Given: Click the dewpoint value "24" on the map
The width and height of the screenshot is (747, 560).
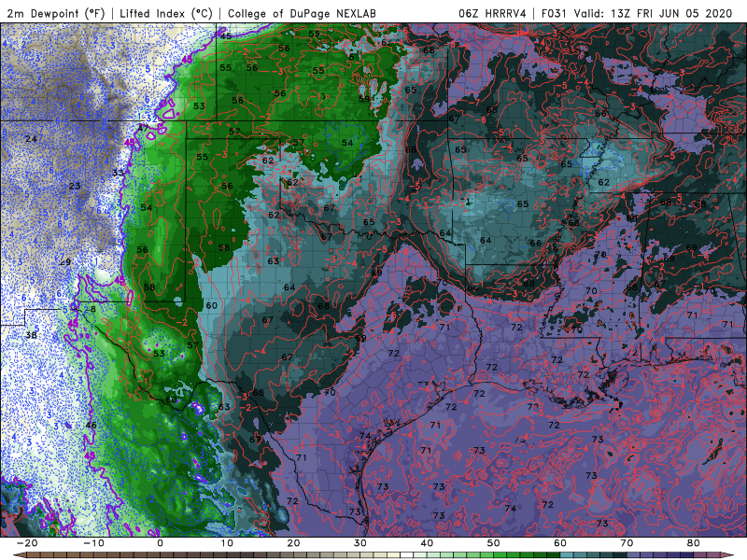Looking at the screenshot, I should pos(31,139).
